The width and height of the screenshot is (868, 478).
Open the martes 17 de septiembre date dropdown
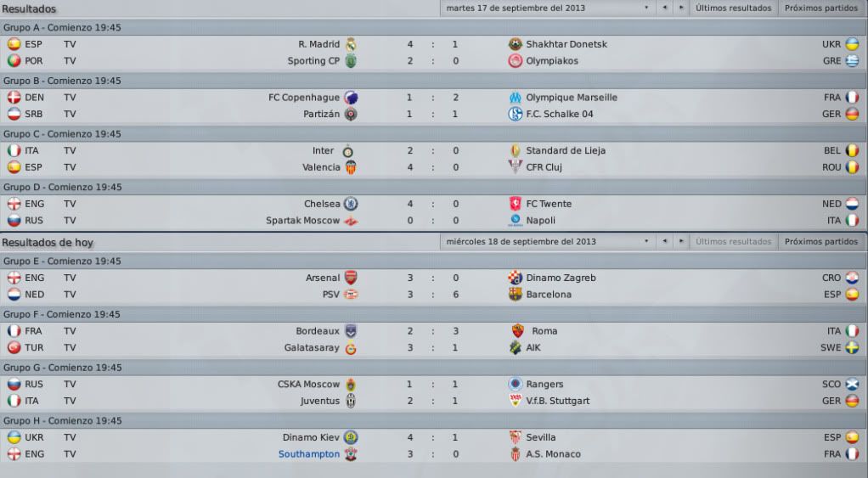point(547,8)
